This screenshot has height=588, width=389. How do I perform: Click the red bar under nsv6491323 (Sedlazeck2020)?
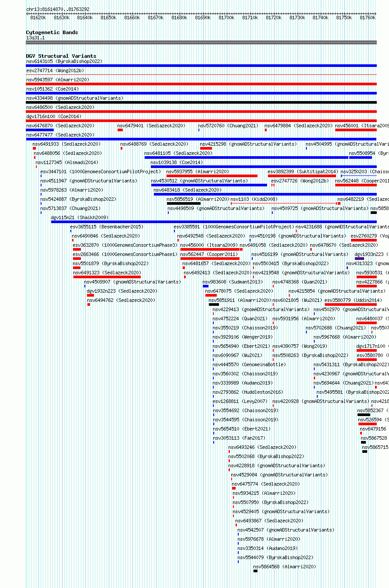point(107,277)
